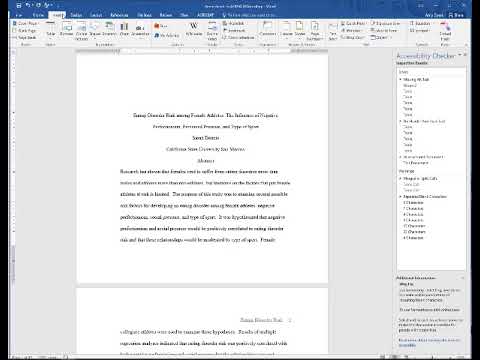480x360 pixels.
Task: Switch to the Mailings tab
Action: click(x=144, y=15)
